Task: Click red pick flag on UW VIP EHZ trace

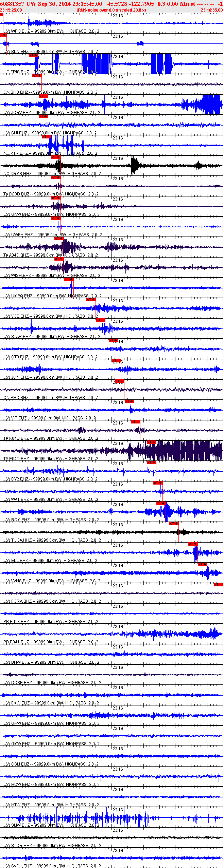Action: 129,401
